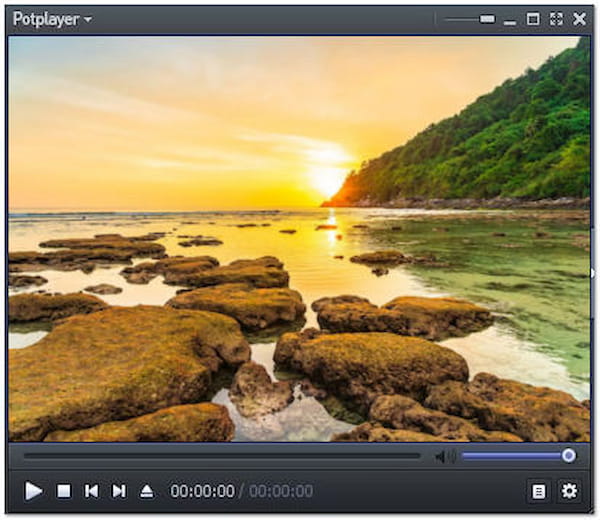
Task: Maximize the Potplayer window
Action: tap(533, 19)
